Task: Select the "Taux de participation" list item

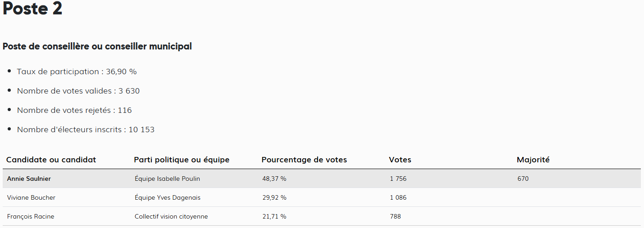Action: coord(77,72)
